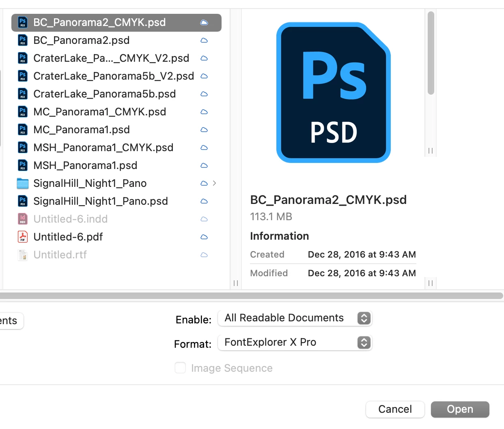Viewport: 504px width, 429px height.
Task: Click the cloud icon next to CraterLake_Panorama5b_V2.psd
Action: [204, 76]
